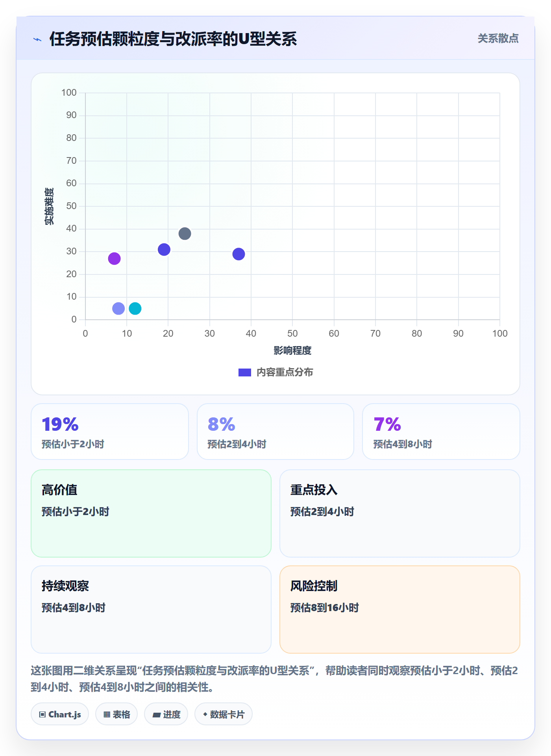Toggle the 内容重点分布 legend item
The height and width of the screenshot is (756, 551).
(275, 372)
